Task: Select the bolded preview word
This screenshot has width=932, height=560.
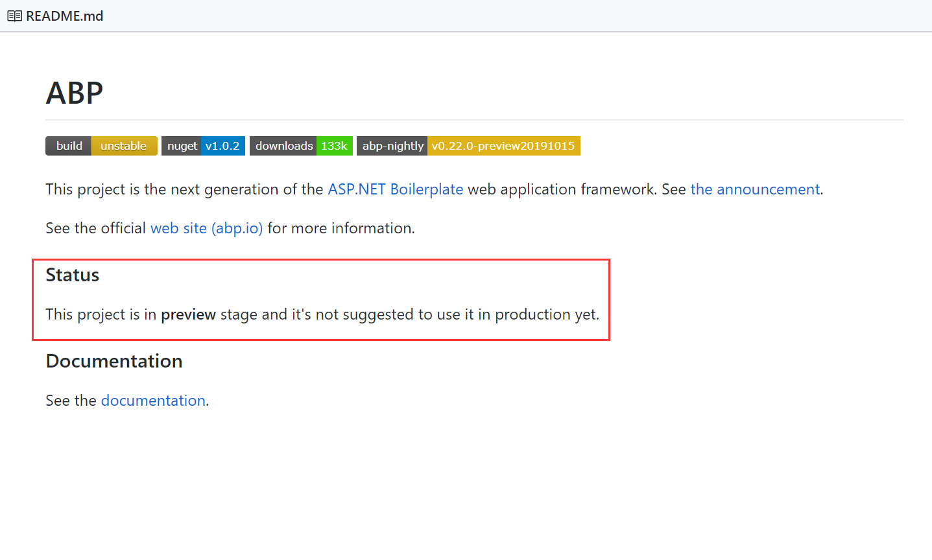Action: [188, 314]
